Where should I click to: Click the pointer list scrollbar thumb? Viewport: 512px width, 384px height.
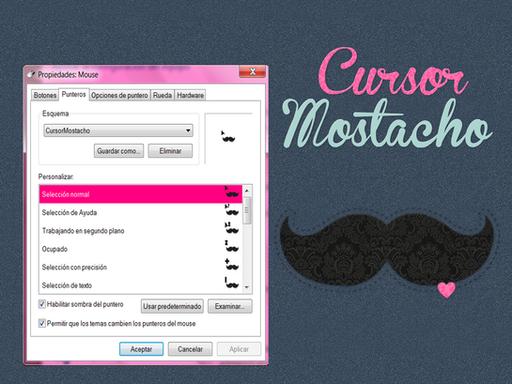(247, 210)
